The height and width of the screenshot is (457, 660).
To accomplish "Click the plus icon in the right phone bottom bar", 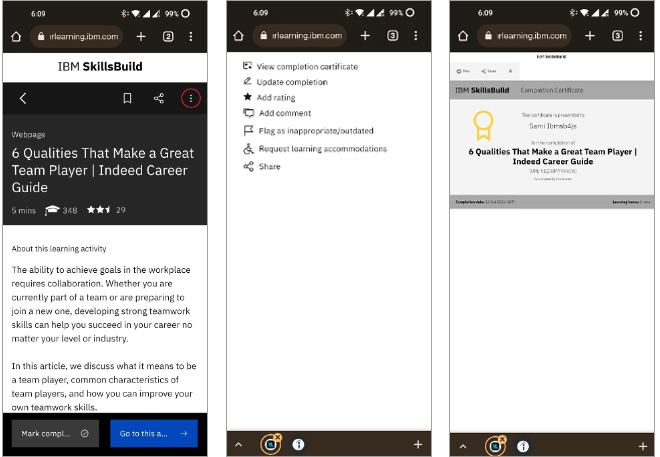I will 642,446.
